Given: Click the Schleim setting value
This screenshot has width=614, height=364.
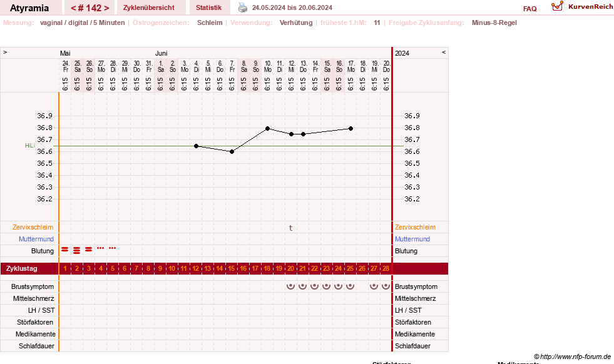Looking at the screenshot, I should click(210, 23).
